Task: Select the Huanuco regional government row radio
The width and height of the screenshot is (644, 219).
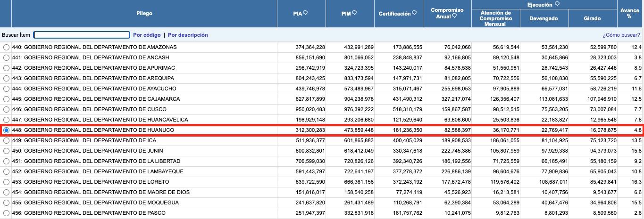Action: pos(6,130)
